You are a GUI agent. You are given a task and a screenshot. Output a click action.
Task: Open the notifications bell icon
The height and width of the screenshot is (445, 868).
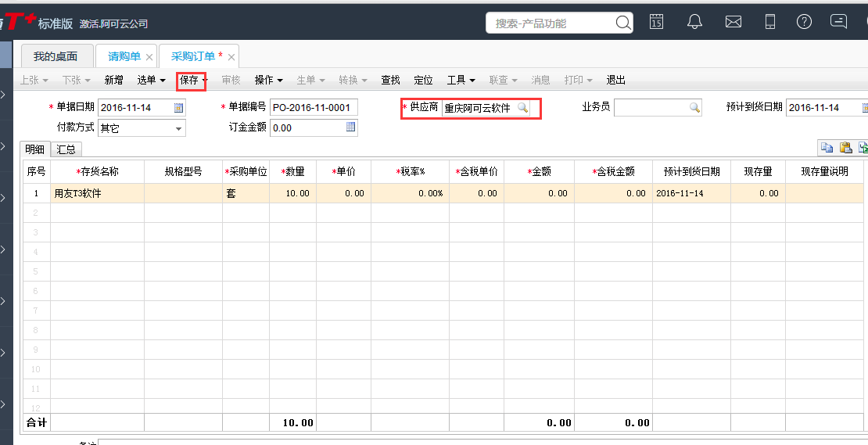point(694,22)
